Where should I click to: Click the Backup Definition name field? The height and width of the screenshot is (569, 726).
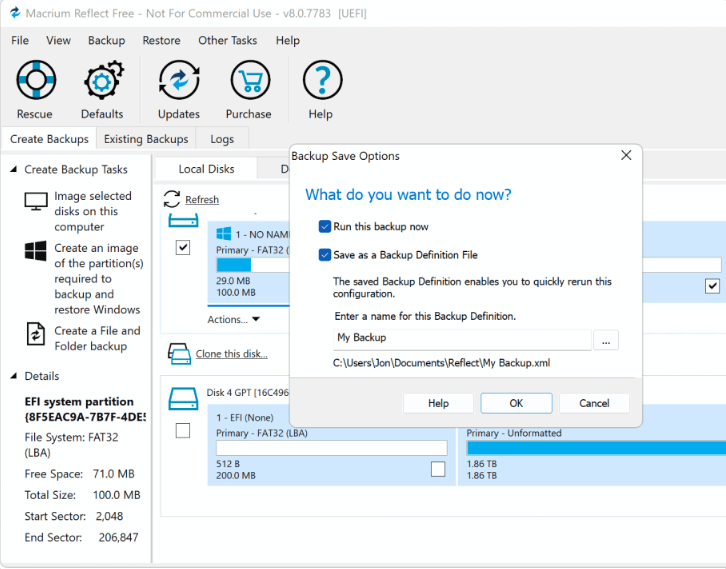[x=462, y=339]
